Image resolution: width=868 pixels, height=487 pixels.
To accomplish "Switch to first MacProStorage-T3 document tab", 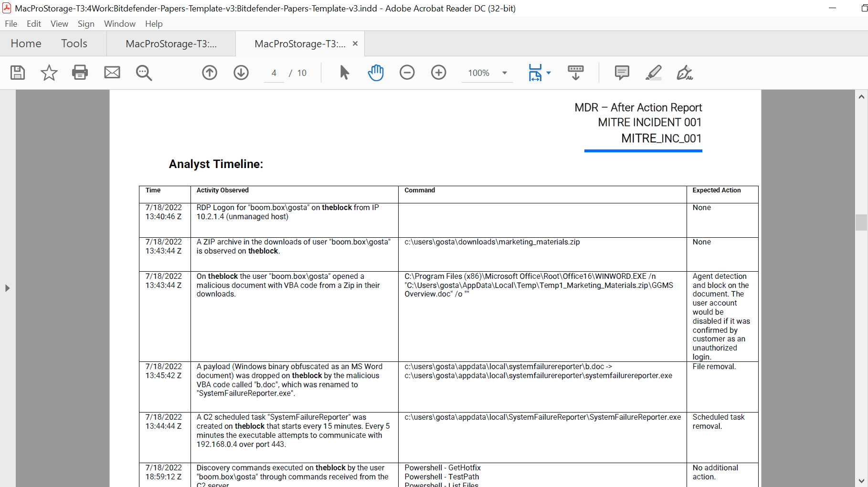I will [171, 44].
